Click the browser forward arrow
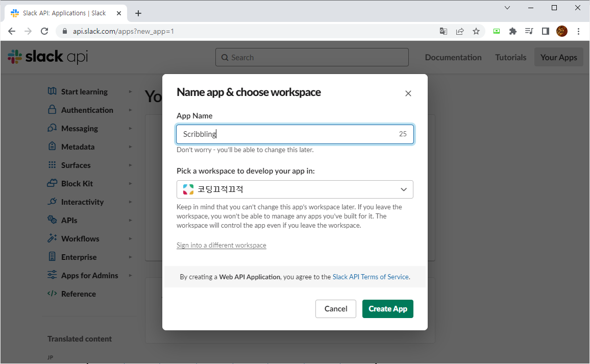 [28, 31]
